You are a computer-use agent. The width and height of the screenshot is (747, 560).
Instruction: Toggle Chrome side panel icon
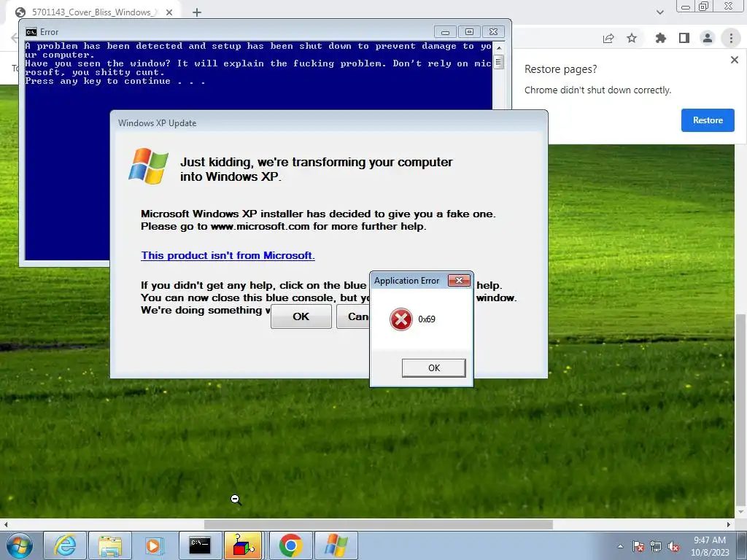click(684, 38)
